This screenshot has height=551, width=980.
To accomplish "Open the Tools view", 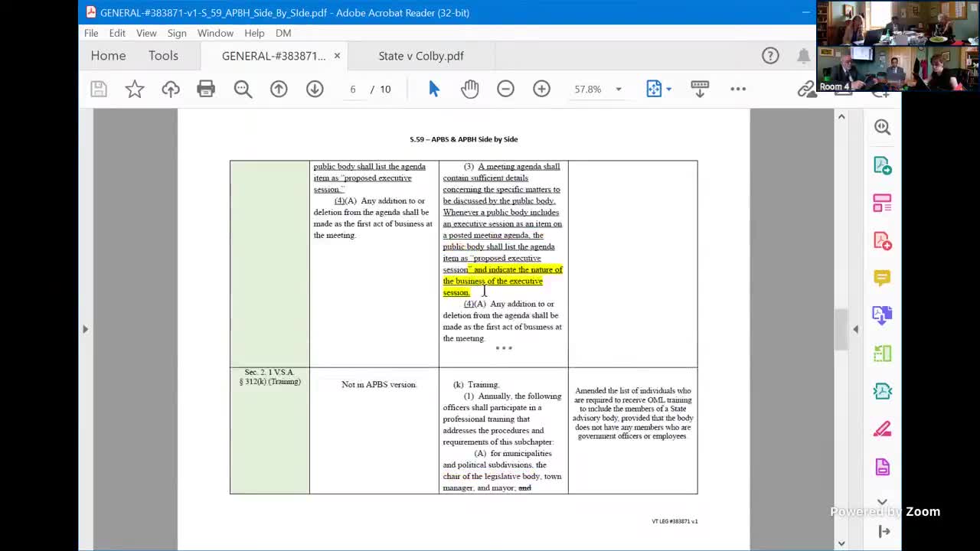I will [163, 56].
